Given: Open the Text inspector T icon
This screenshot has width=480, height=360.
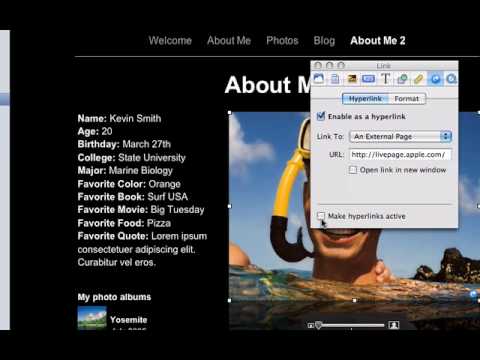Looking at the screenshot, I should [385, 79].
